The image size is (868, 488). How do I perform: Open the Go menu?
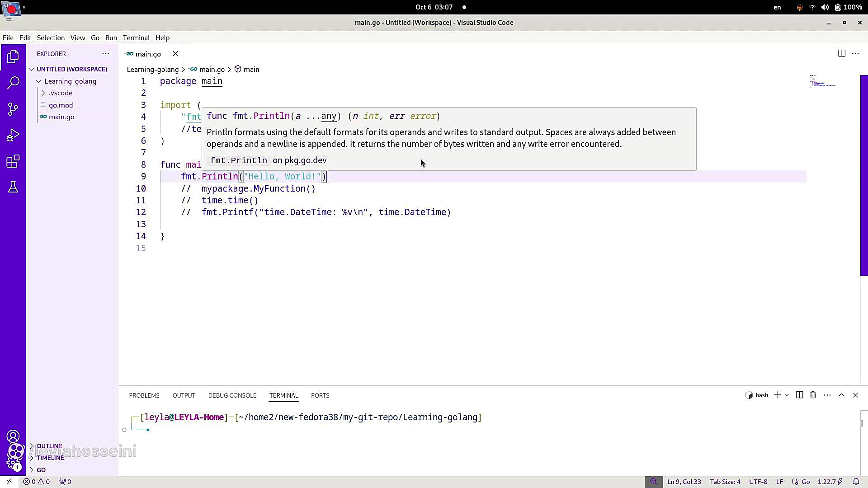95,38
